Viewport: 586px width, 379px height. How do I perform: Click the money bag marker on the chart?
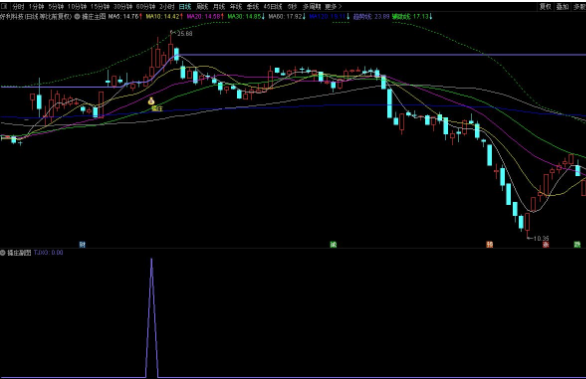pos(151,101)
